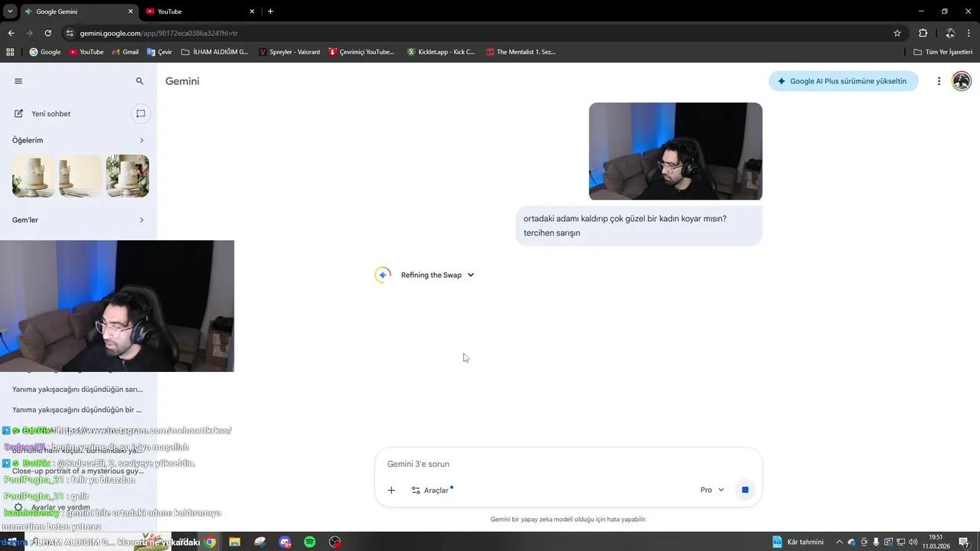Open the notification center icon
Screen dimensions: 980x551
click(964, 542)
